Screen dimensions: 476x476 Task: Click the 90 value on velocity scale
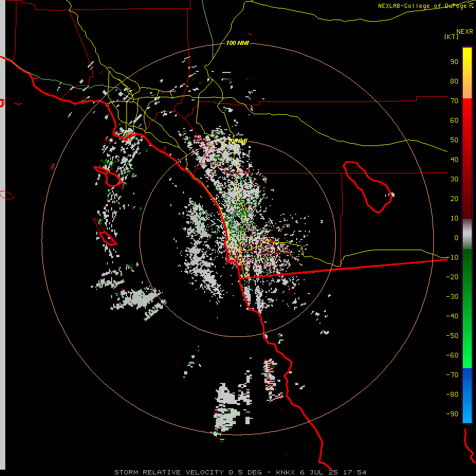click(x=454, y=62)
